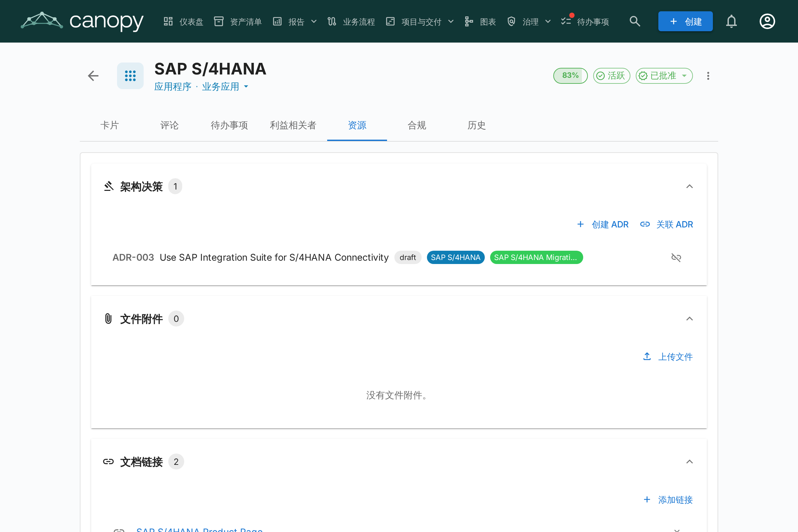Click the 报告 report chart icon
798x532 pixels.
coord(278,21)
